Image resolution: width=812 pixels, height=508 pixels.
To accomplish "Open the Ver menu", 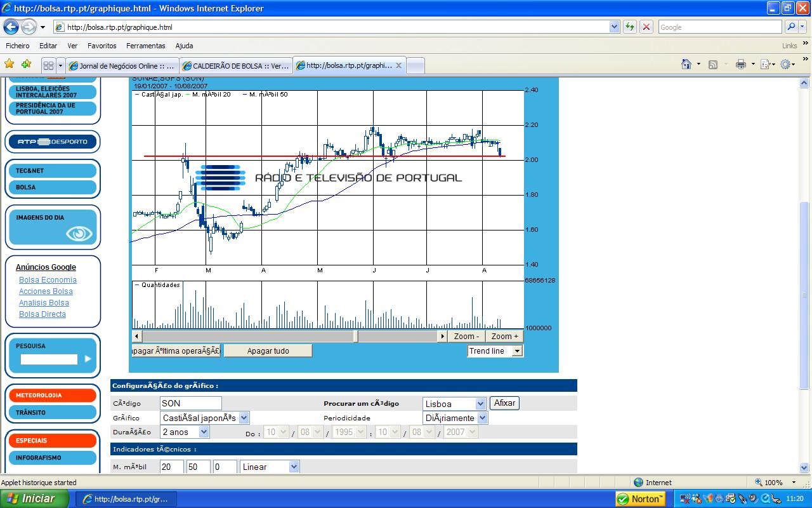I will (x=72, y=46).
